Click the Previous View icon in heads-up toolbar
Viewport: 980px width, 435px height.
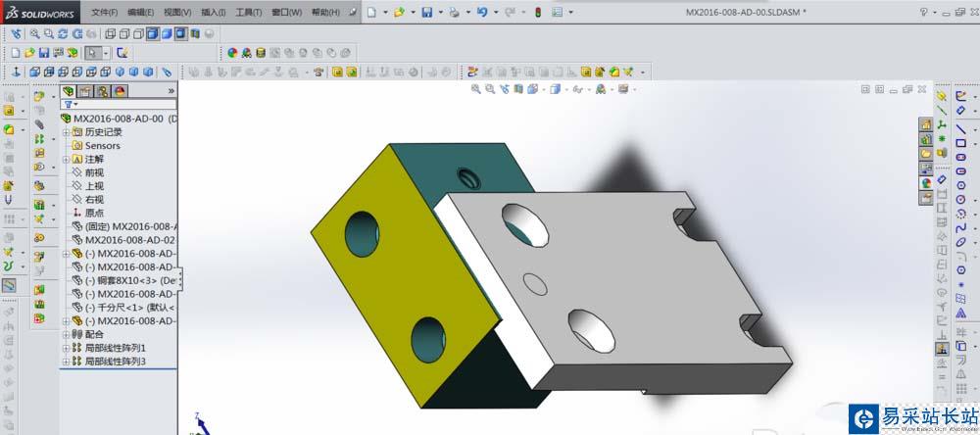pyautogui.click(x=505, y=89)
